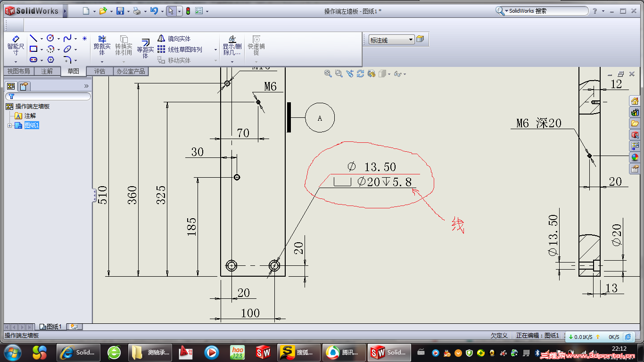Open the Smart Dimension dropdown arrow
This screenshot has height=362, width=644.
click(15, 62)
